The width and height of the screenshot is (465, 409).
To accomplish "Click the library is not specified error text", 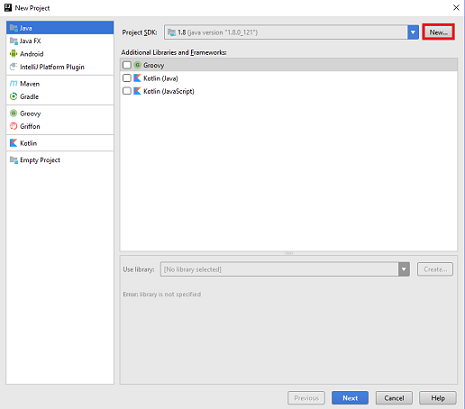I will [x=162, y=294].
